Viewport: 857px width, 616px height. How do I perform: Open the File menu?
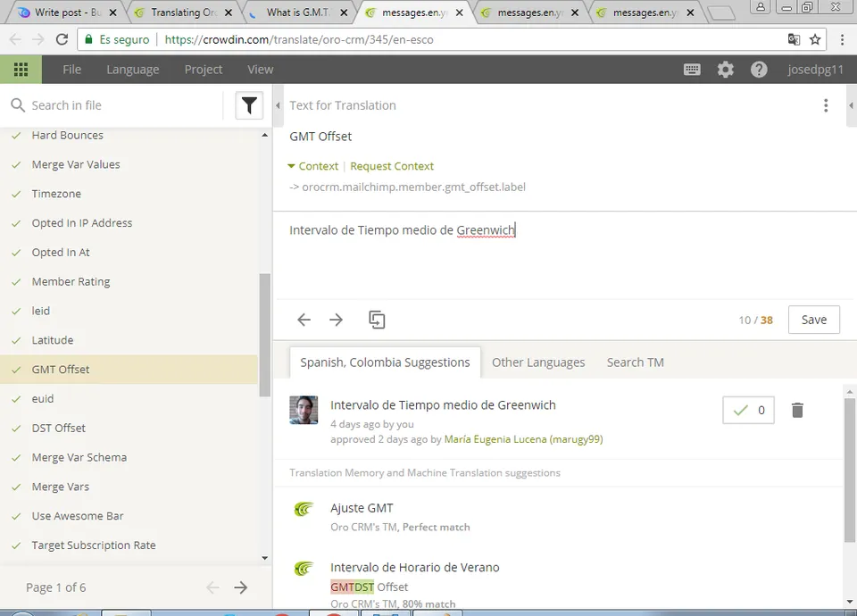click(71, 70)
